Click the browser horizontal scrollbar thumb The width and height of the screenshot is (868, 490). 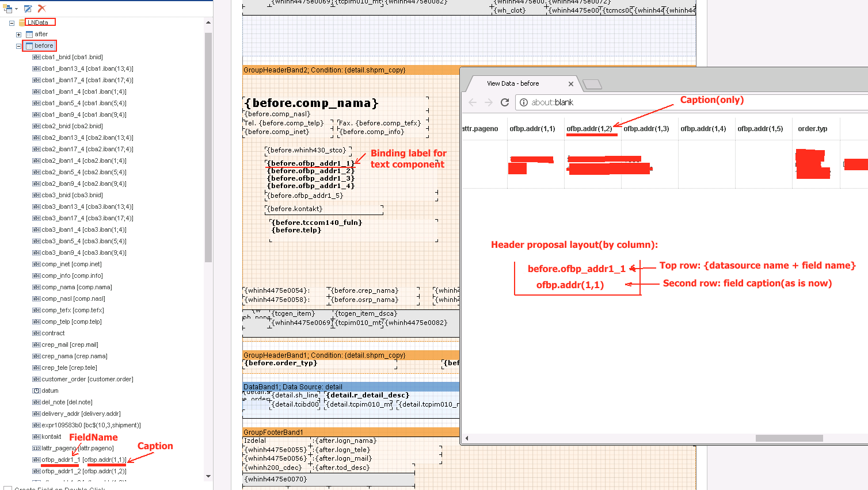pos(789,438)
